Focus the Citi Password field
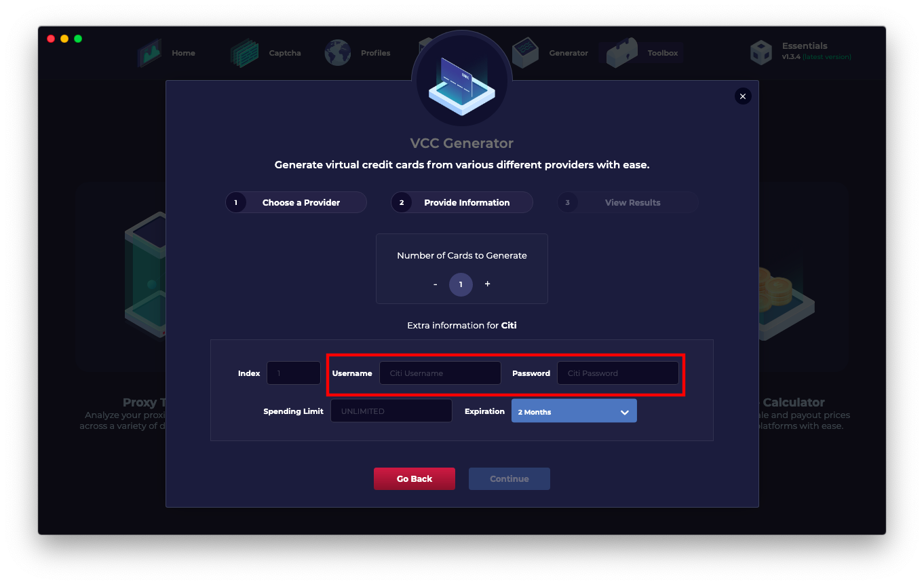 coord(618,373)
